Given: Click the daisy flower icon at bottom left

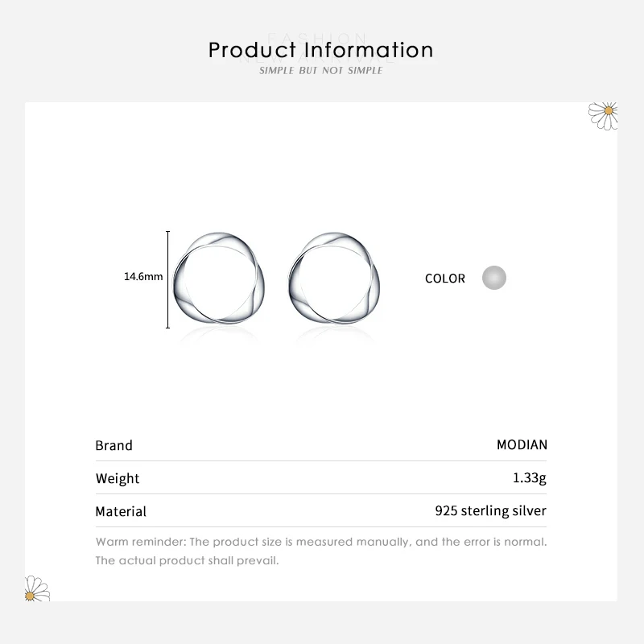Looking at the screenshot, I should [x=37, y=588].
